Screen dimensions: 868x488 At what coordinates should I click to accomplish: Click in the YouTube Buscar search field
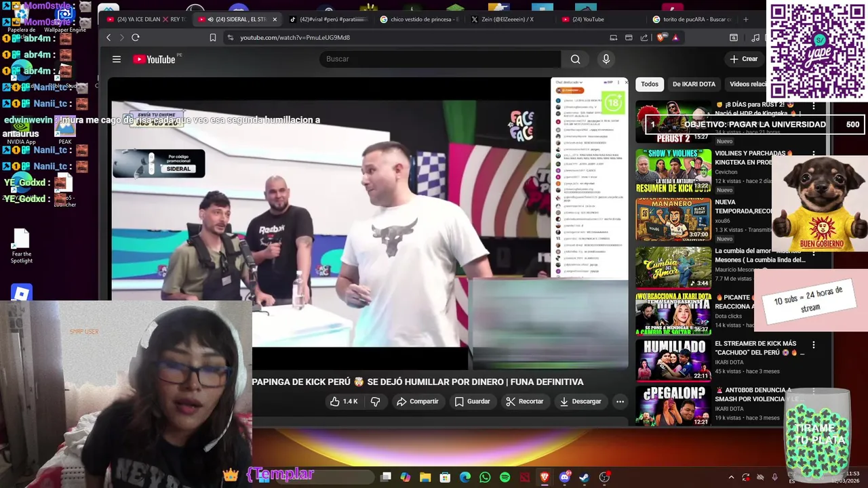tap(440, 59)
